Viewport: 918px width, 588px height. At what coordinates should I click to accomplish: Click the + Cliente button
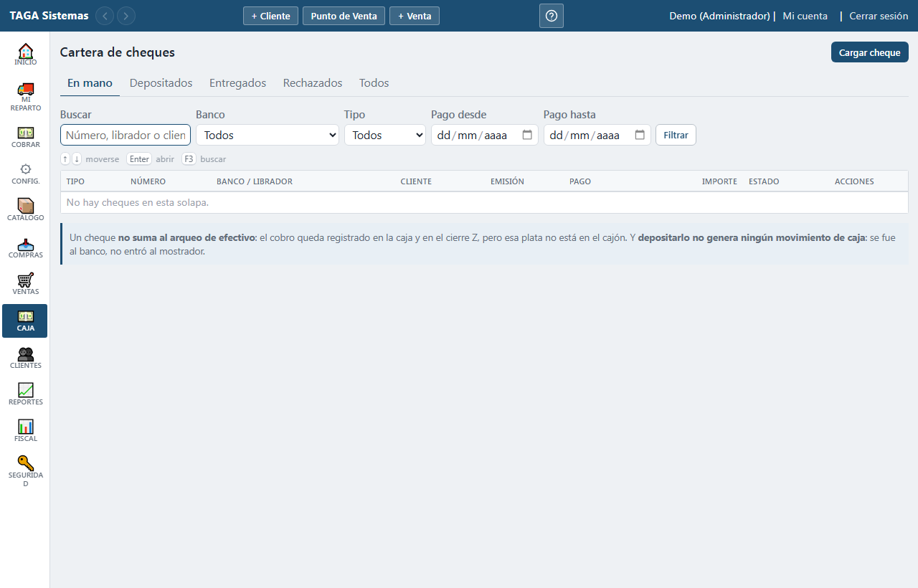point(270,16)
